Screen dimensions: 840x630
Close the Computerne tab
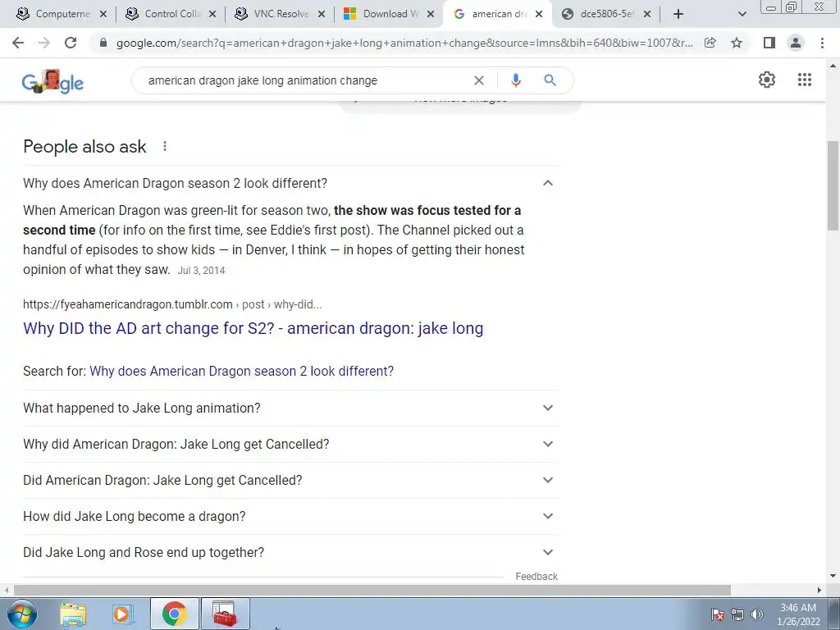[103, 14]
